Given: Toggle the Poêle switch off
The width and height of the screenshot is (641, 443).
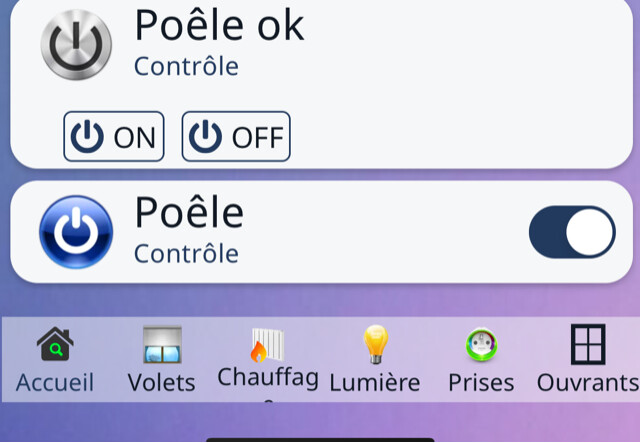Looking at the screenshot, I should pos(572,232).
